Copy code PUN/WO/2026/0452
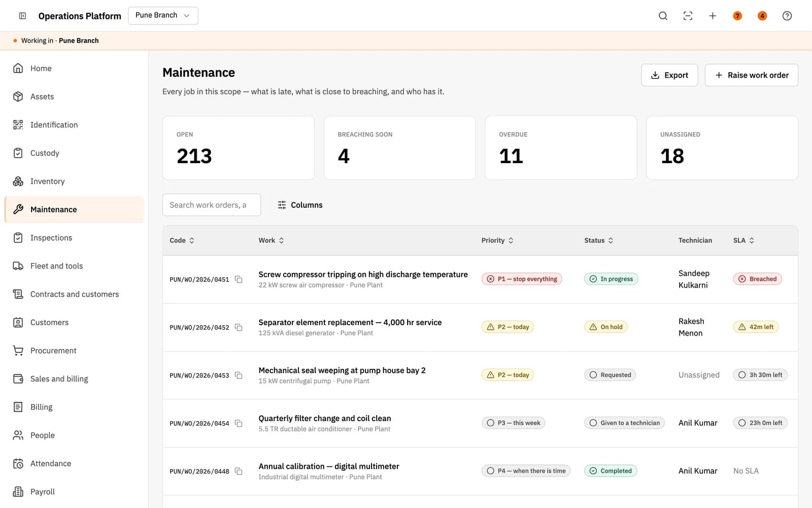This screenshot has width=812, height=508. tap(239, 328)
